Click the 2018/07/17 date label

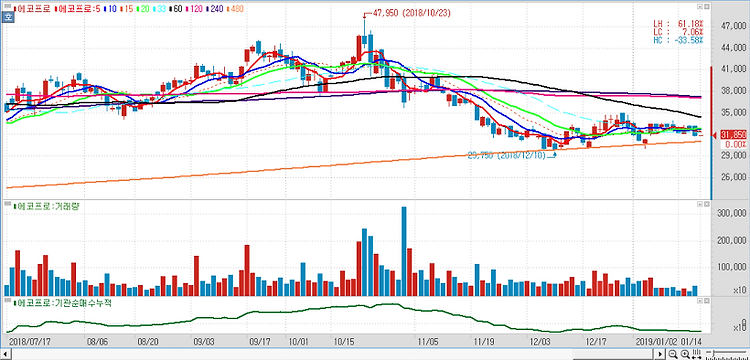point(30,342)
